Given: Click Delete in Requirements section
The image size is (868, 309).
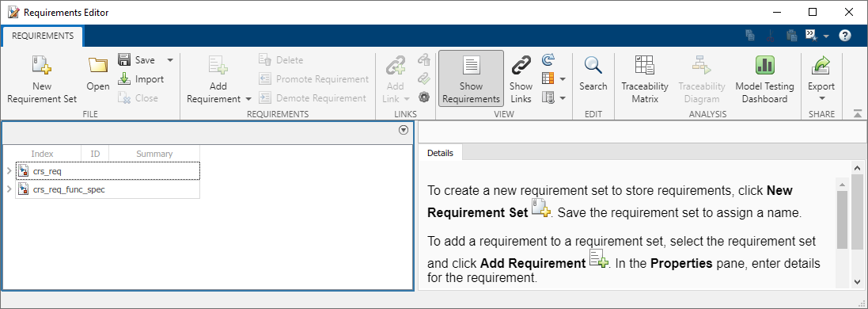Looking at the screenshot, I should (281, 60).
